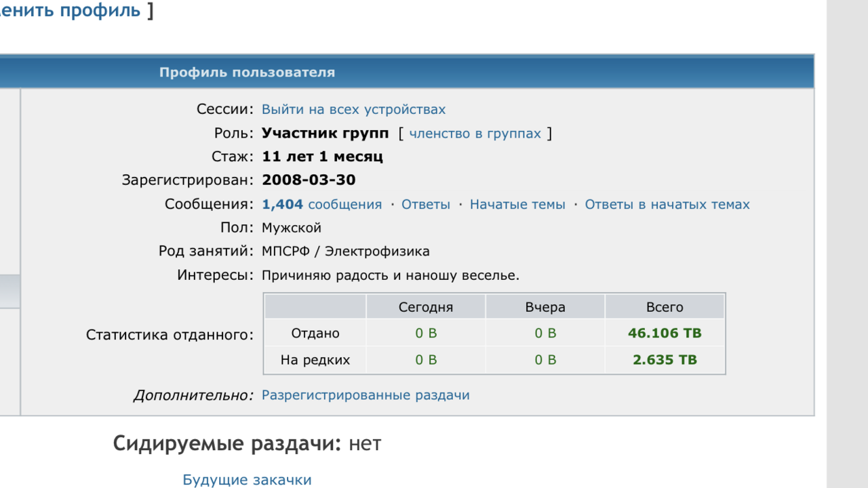Click the rare uploads total 2.635 TB
Screen dimensions: 868x488
tap(665, 360)
